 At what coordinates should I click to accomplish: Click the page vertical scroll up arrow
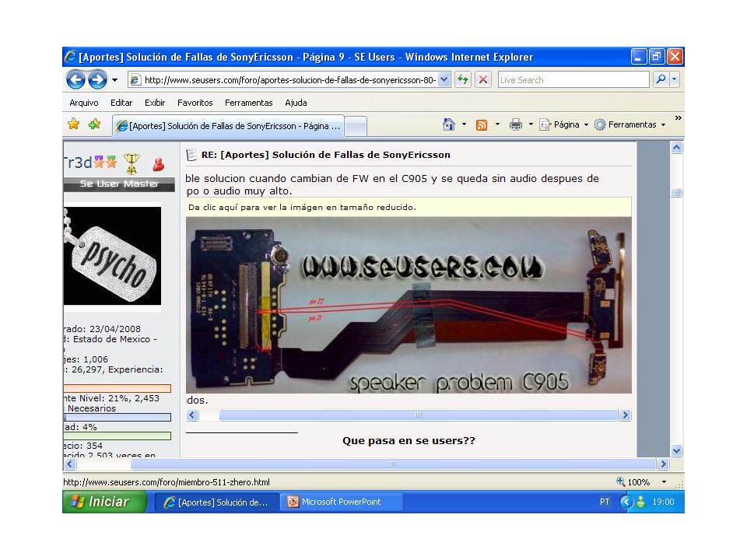click(676, 147)
